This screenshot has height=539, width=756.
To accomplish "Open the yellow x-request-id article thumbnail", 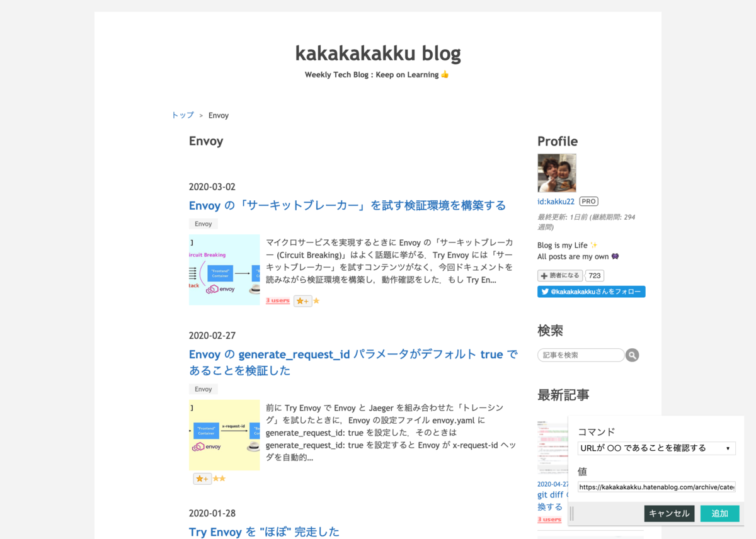I will point(224,435).
